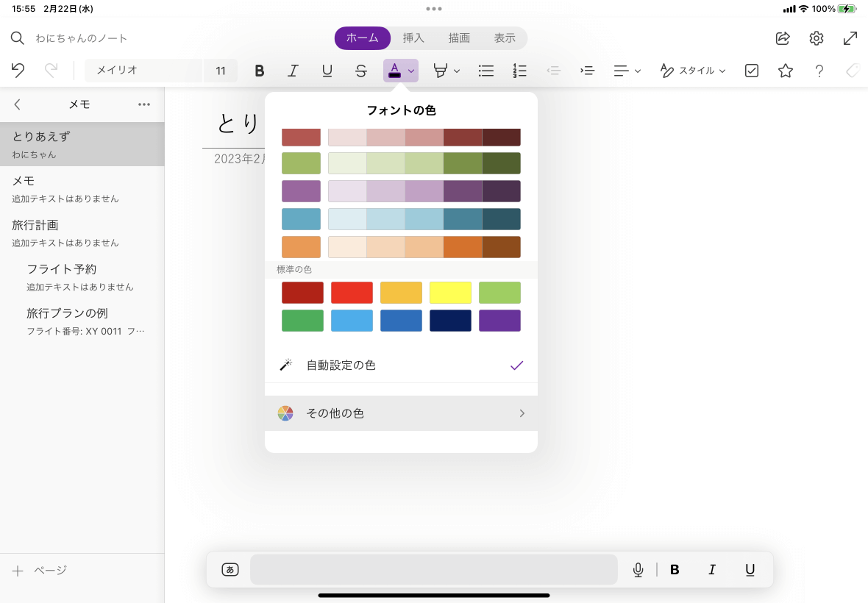868x603 pixels.
Task: Insert a to-do checkbox tag
Action: pos(752,71)
